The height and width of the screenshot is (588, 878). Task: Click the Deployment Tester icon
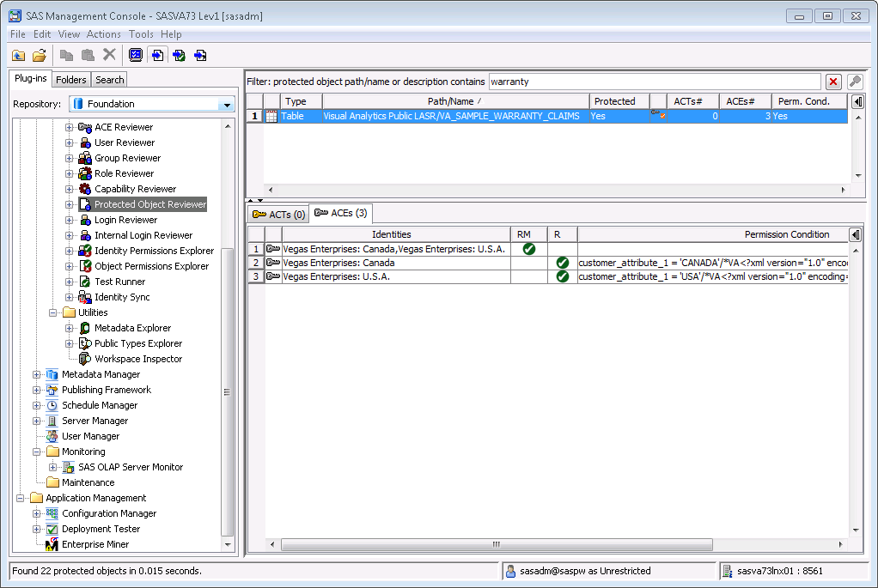tap(52, 529)
